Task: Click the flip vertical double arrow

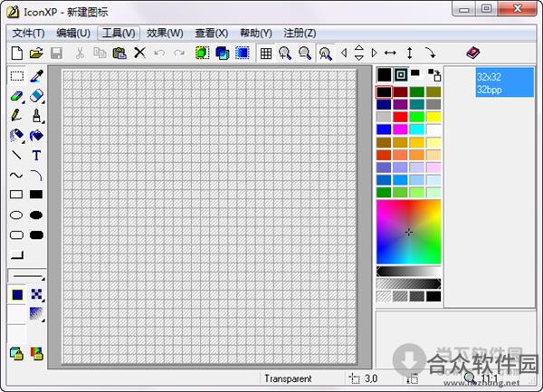Action: 410,53
